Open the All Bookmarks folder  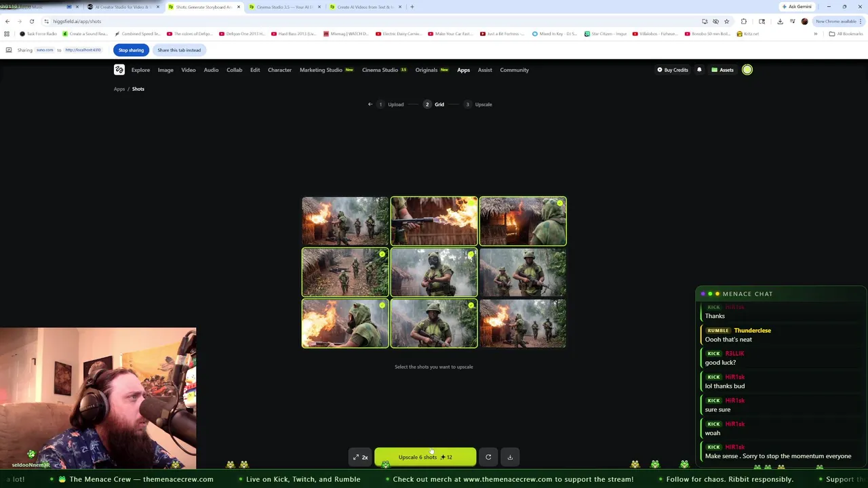846,34
